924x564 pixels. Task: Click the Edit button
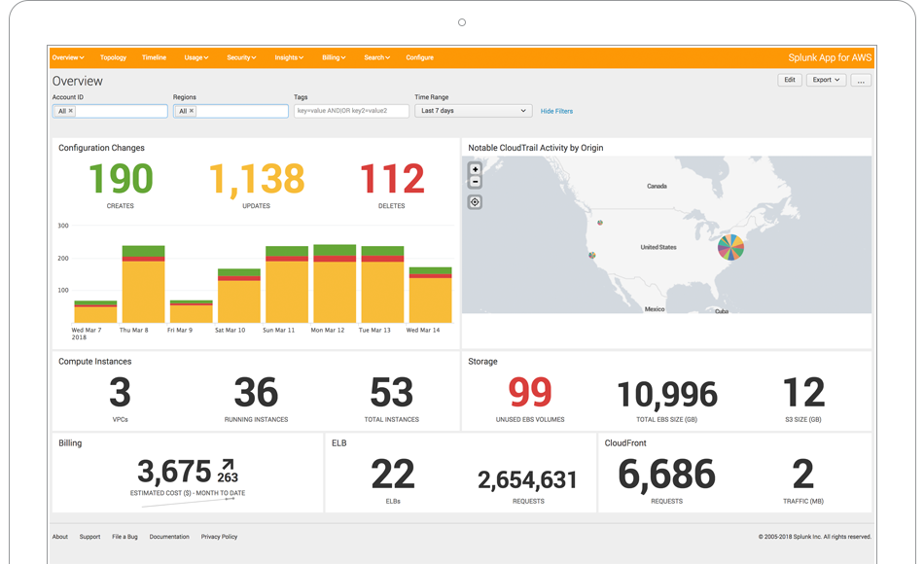790,80
